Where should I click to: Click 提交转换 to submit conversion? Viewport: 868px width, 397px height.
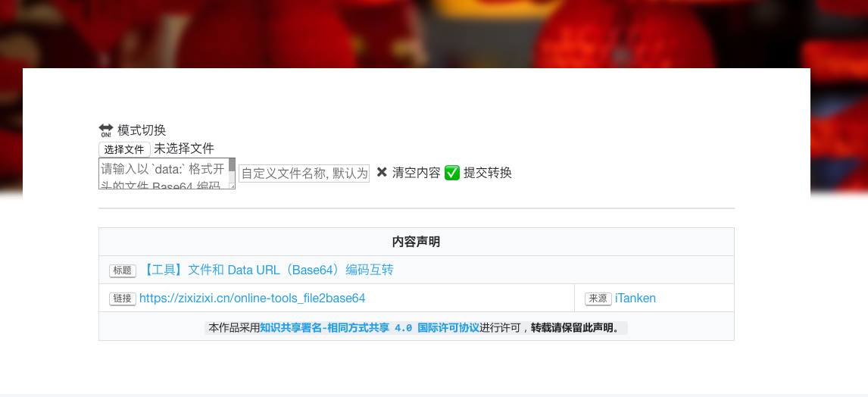click(488, 173)
